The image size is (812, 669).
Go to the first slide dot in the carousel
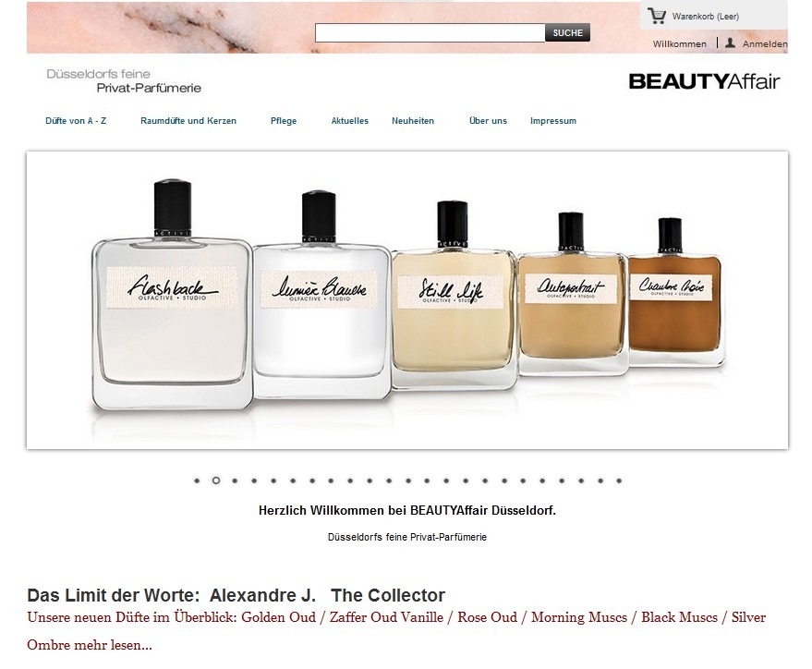197,480
